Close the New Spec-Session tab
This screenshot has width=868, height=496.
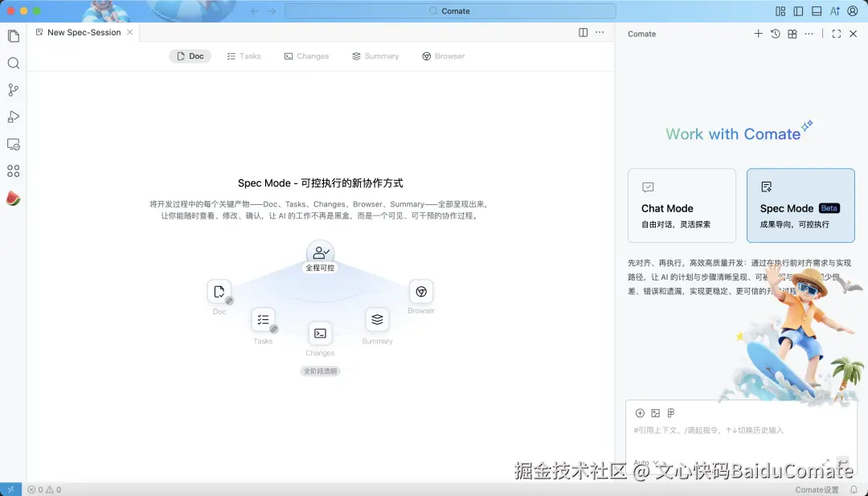click(129, 33)
